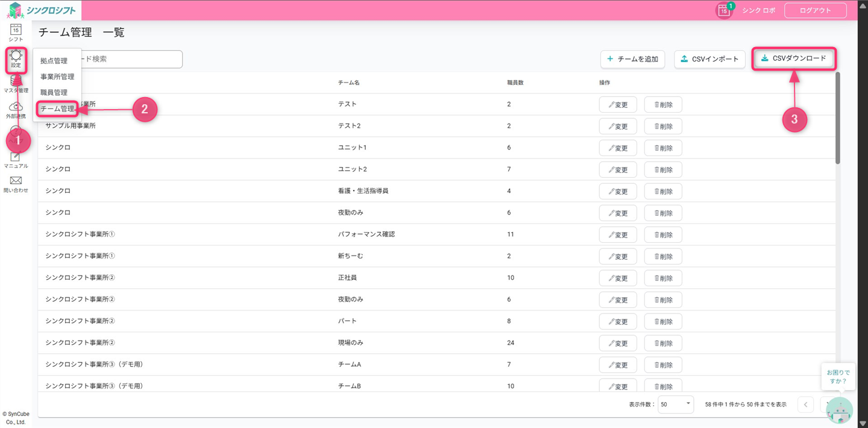Click the シンクロシフト logo in header

[41, 10]
